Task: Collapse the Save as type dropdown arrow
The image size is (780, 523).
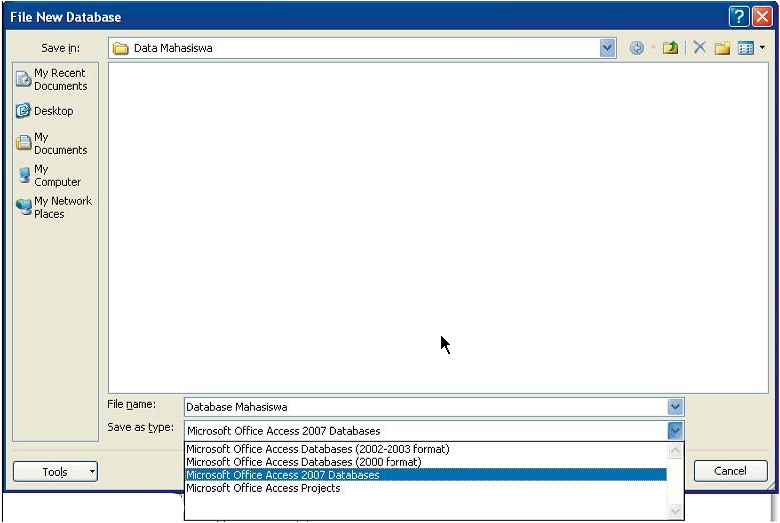Action: [x=675, y=430]
